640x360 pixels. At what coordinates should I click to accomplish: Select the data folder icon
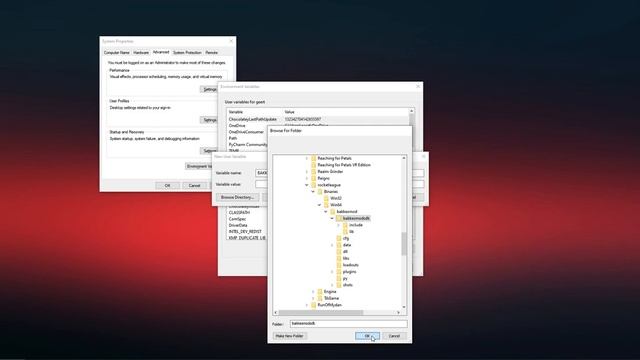(339, 245)
